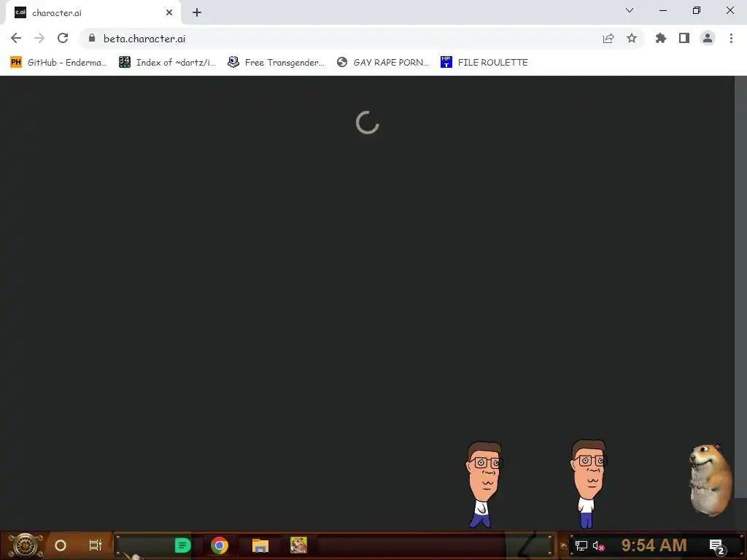
Task: Click the page vertical scrollbar
Action: pyautogui.click(x=740, y=288)
